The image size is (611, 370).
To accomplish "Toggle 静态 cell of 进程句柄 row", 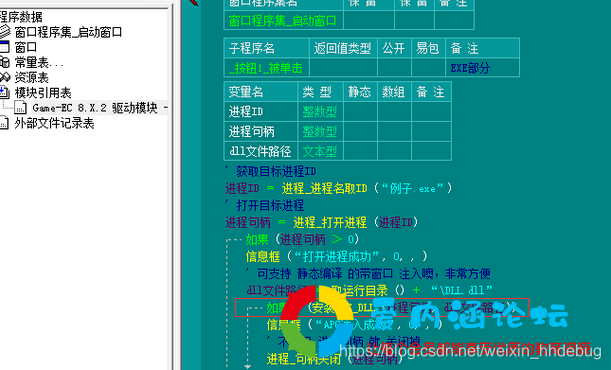I will (x=360, y=131).
